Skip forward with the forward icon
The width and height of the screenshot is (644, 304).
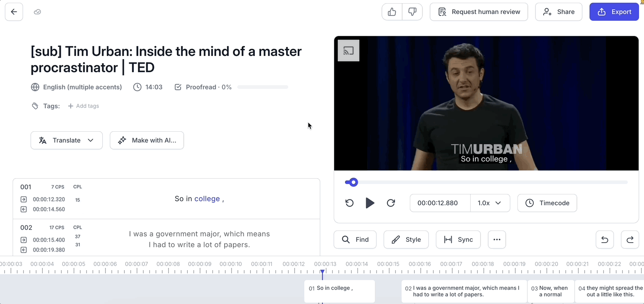[x=391, y=203]
